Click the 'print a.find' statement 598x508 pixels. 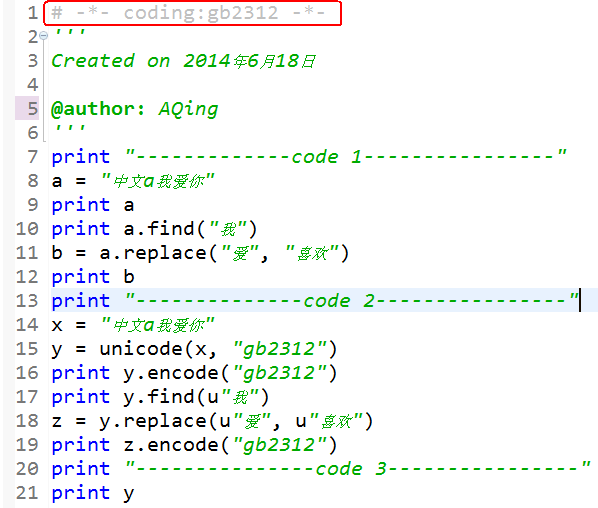point(154,229)
